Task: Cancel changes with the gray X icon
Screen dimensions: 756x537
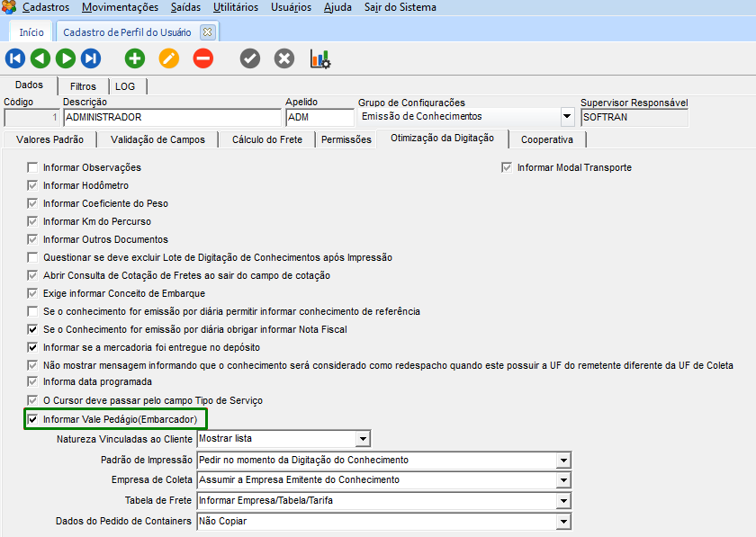Action: [x=284, y=58]
